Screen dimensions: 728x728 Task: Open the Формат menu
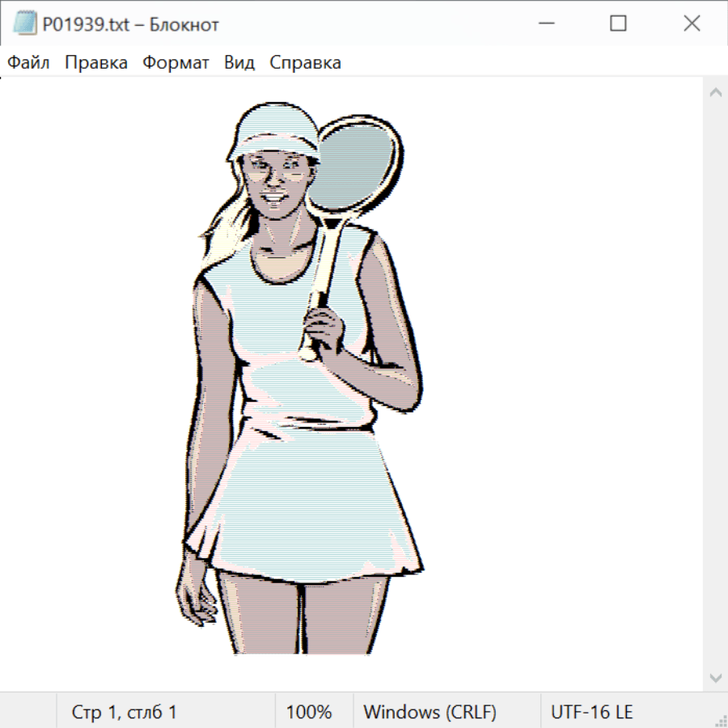pyautogui.click(x=176, y=63)
